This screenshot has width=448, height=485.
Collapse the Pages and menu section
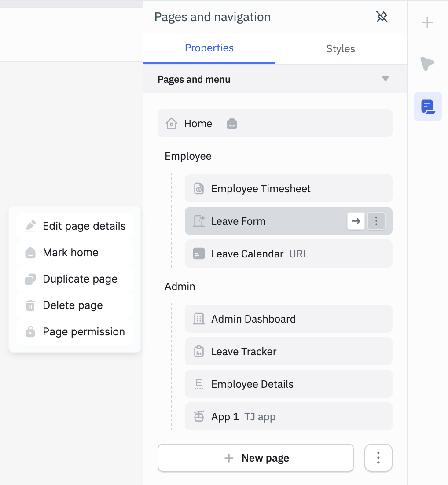tap(385, 79)
